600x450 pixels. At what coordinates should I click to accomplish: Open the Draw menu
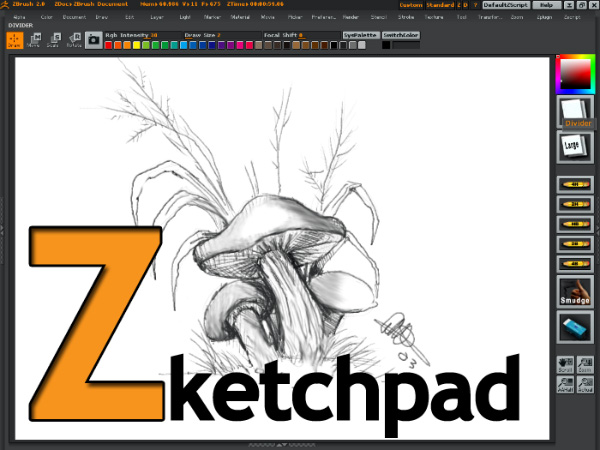point(102,17)
